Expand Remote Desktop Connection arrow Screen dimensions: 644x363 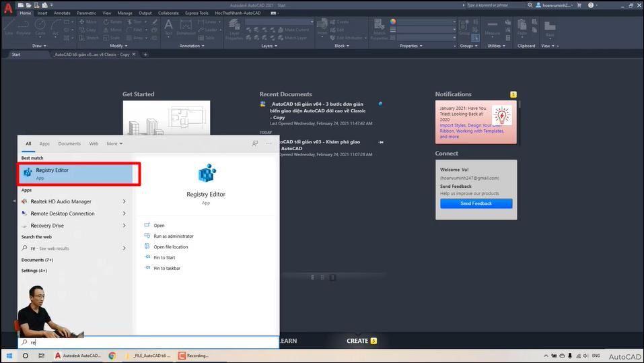pyautogui.click(x=124, y=213)
